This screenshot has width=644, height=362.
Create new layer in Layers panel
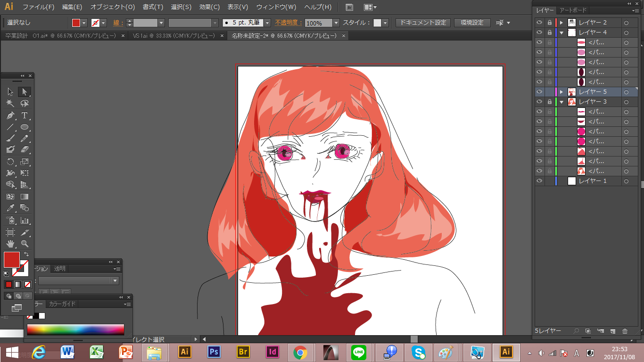(612, 331)
